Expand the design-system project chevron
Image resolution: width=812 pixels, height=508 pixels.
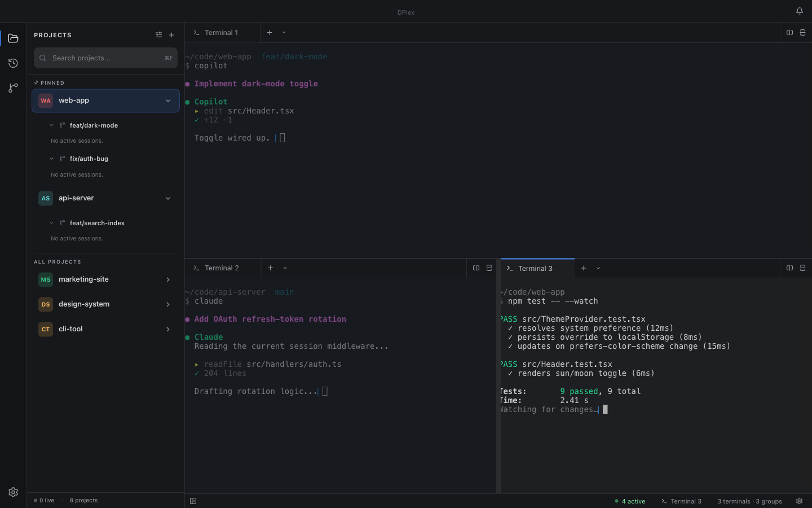click(168, 304)
